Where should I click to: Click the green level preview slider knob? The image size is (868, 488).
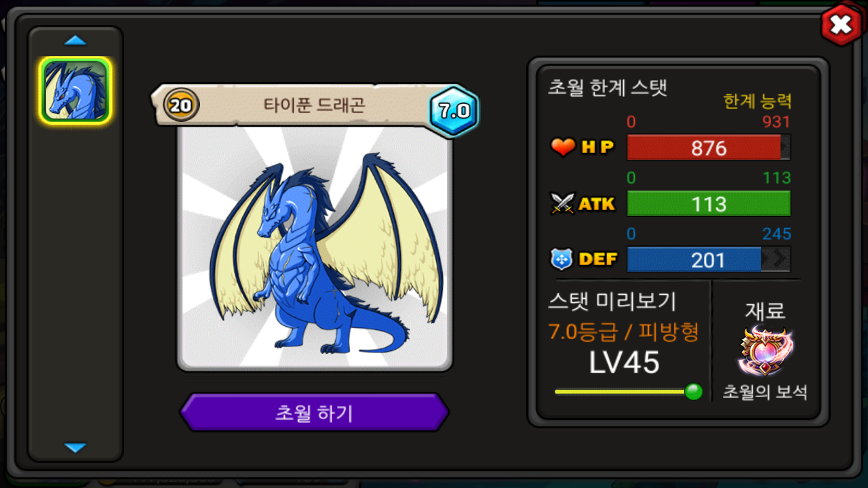[x=693, y=392]
